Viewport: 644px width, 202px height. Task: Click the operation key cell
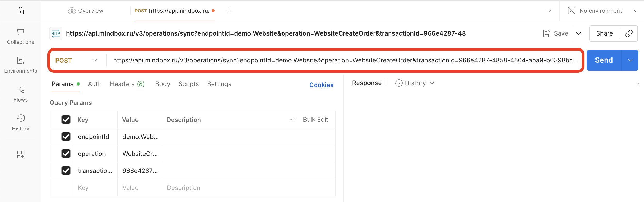95,154
